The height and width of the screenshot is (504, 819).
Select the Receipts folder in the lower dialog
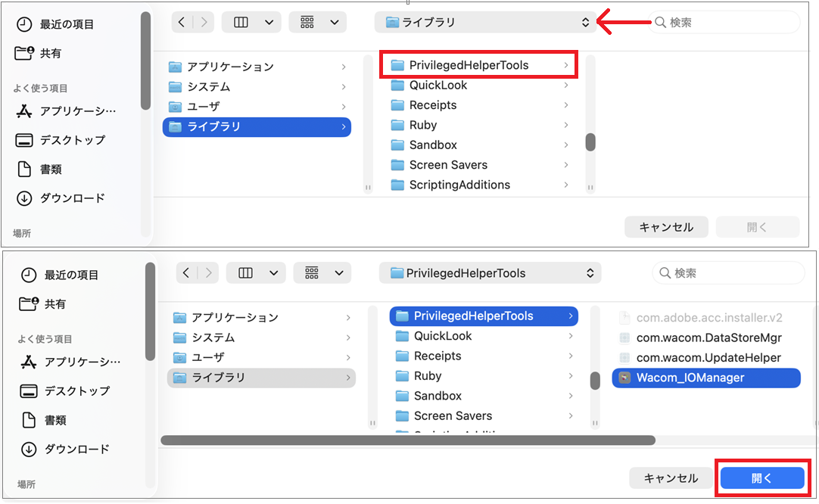[x=484, y=356]
